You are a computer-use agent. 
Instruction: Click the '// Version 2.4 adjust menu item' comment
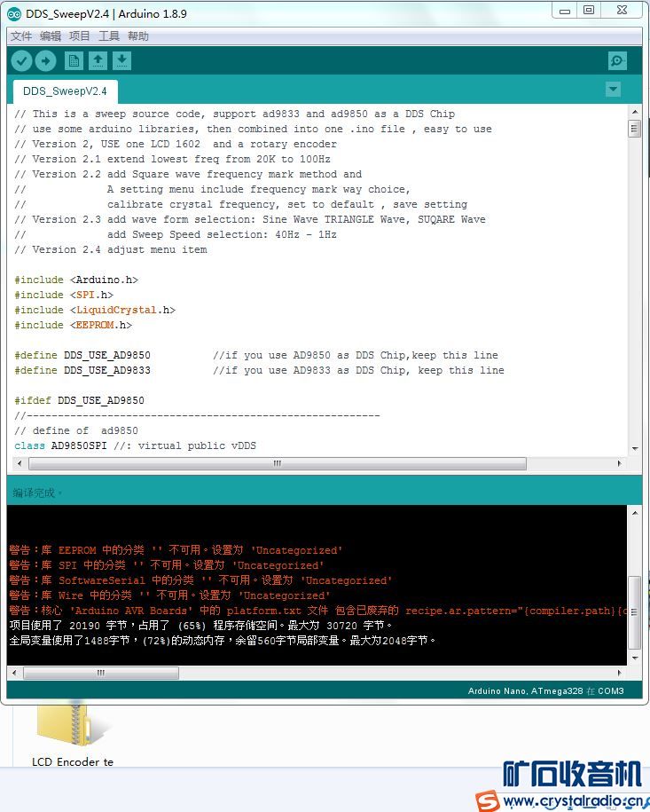111,249
